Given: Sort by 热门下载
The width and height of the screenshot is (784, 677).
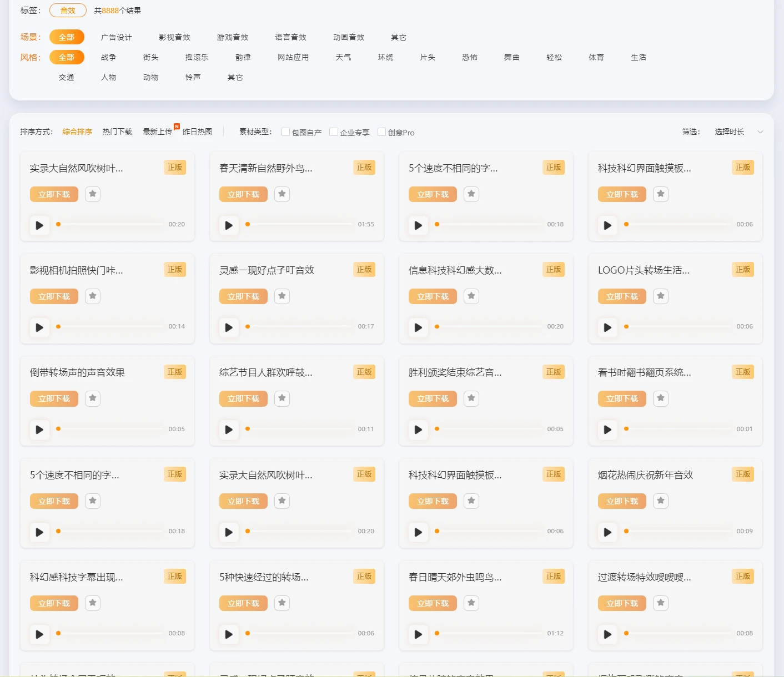Looking at the screenshot, I should 117,132.
